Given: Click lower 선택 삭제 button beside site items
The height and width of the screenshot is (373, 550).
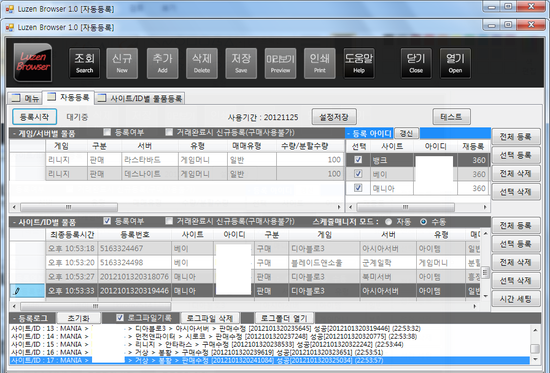Looking at the screenshot, I should click(516, 281).
